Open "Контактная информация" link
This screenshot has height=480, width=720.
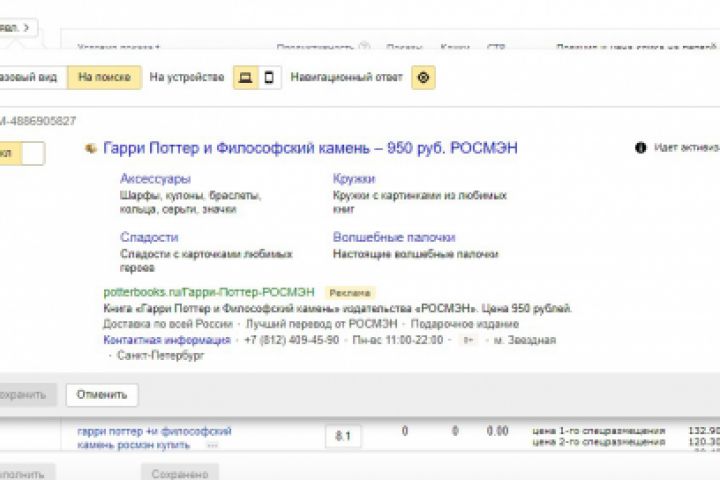[x=167, y=340]
